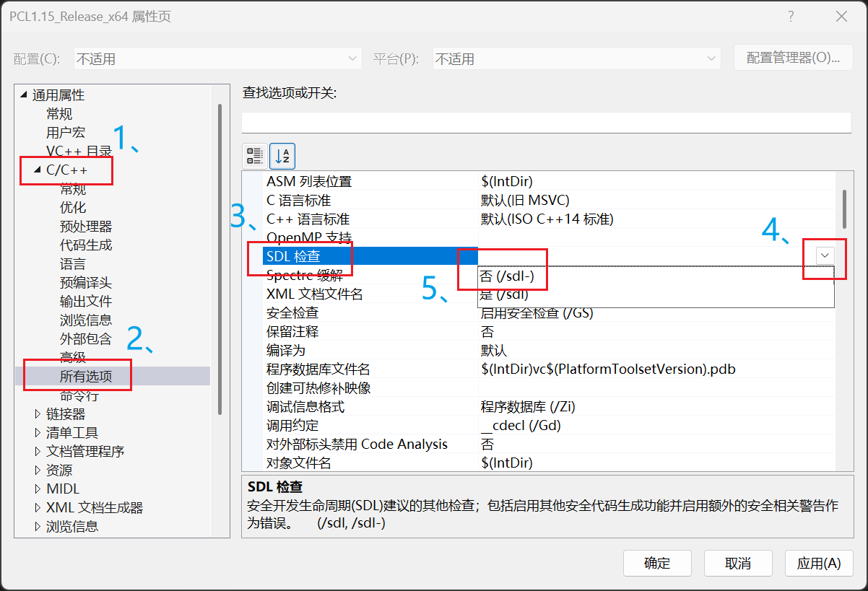Click the 默认(ISO C++14 标准) value
868x591 pixels.
[547, 219]
